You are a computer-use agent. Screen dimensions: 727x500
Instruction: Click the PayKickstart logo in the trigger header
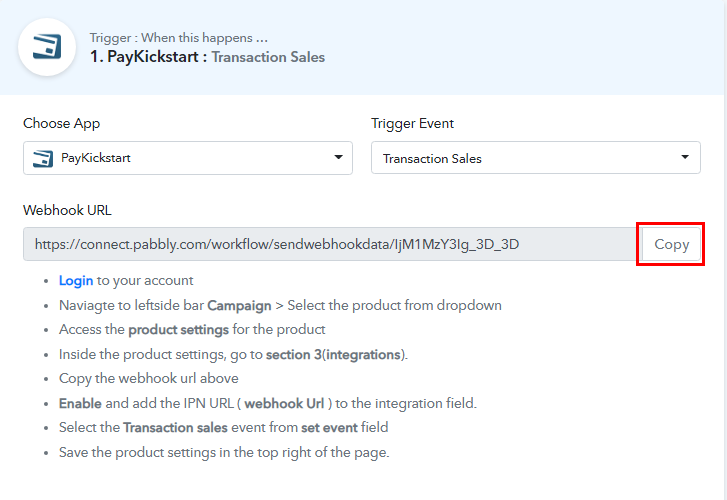pyautogui.click(x=47, y=47)
